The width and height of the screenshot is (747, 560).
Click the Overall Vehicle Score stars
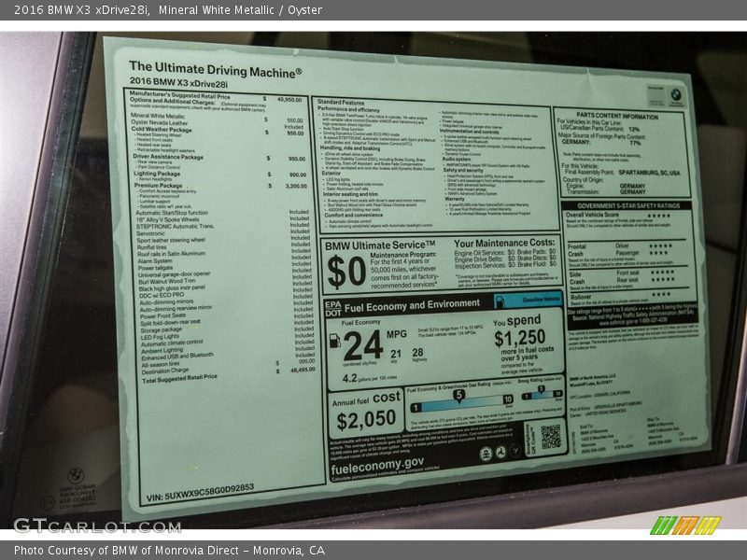tap(658, 216)
